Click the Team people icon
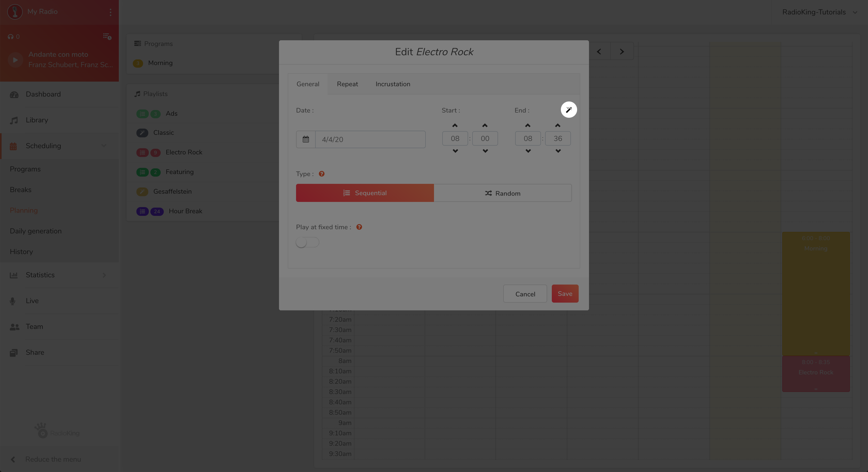The width and height of the screenshot is (868, 472). [14, 327]
